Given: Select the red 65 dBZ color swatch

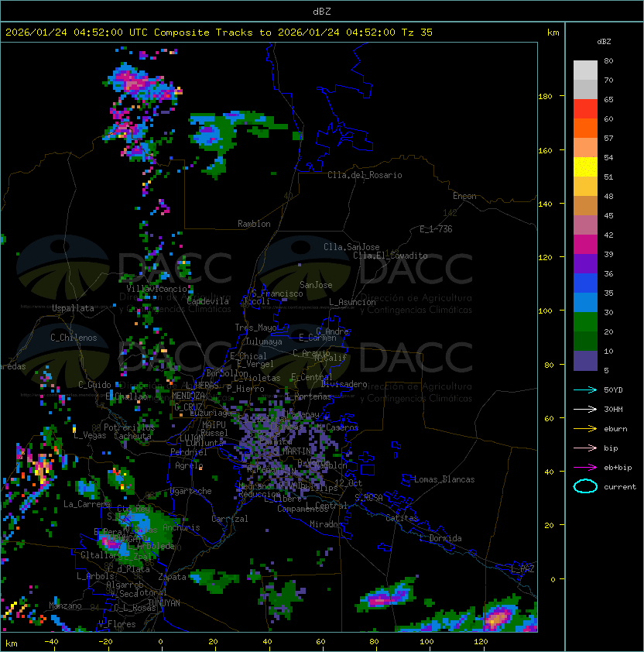Looking at the screenshot, I should 585,109.
